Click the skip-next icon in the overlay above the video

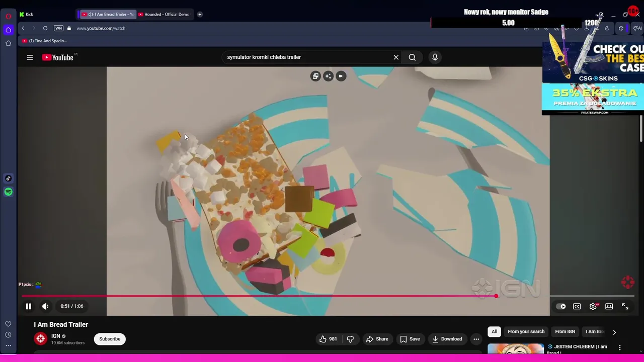coord(341,76)
